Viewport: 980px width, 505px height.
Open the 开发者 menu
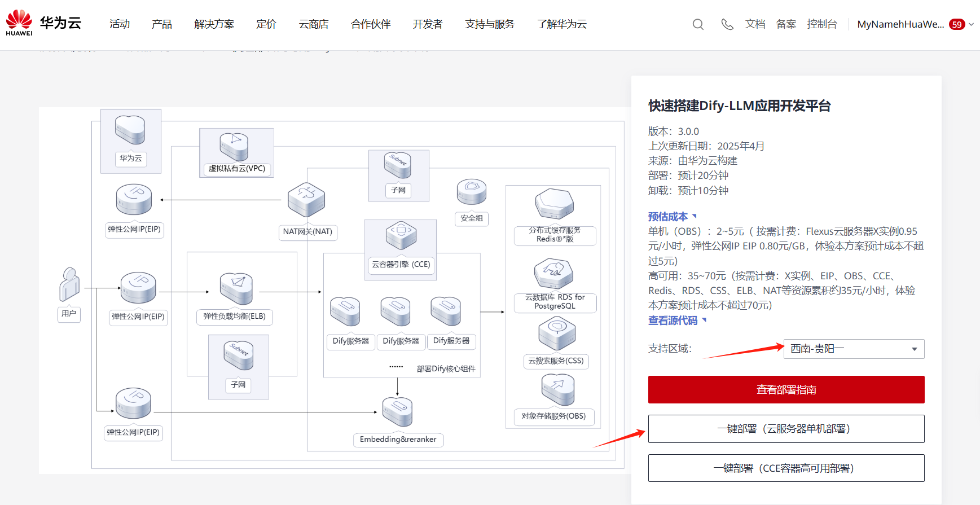click(428, 24)
